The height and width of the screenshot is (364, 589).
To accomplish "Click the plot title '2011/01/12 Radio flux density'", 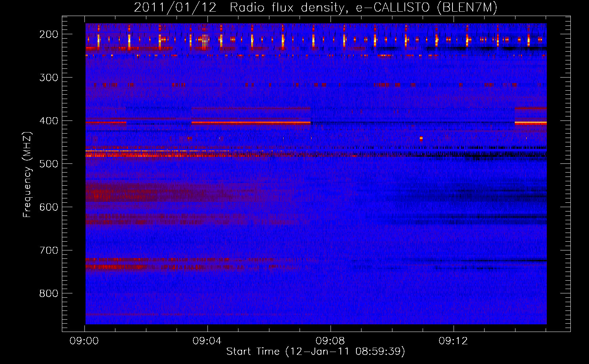I will click(x=239, y=8).
